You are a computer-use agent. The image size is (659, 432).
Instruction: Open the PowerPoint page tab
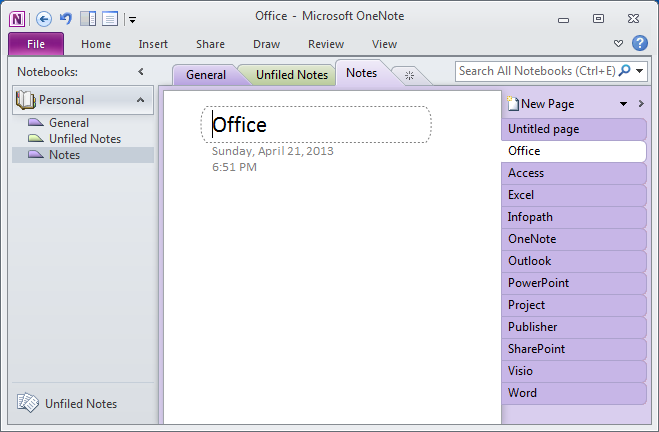click(574, 283)
